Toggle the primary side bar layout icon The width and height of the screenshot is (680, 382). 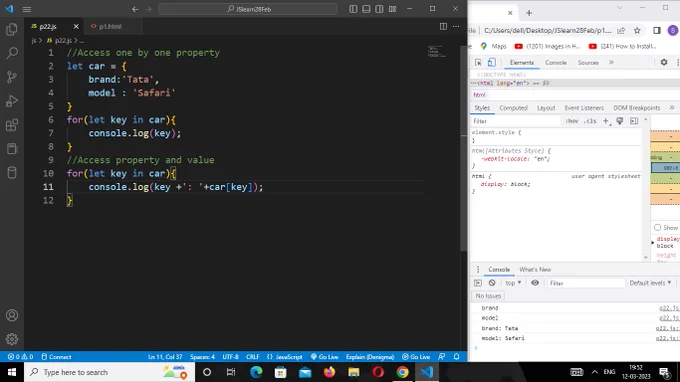click(x=353, y=9)
